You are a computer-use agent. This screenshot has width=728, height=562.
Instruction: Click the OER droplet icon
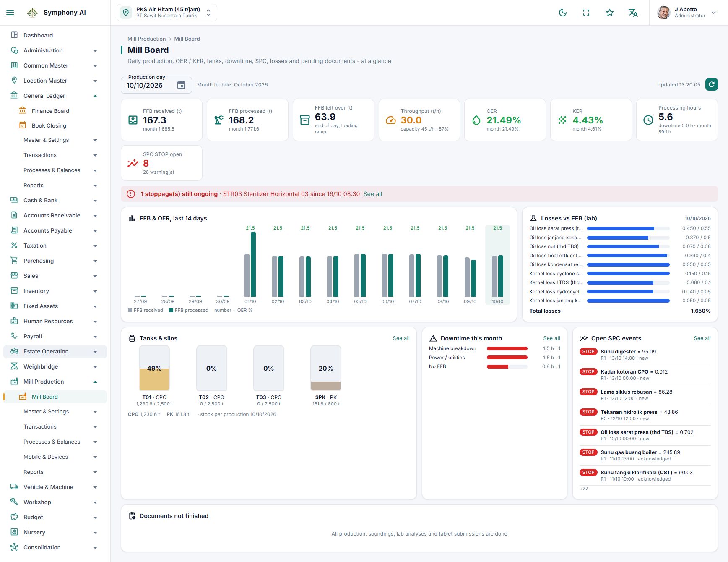pyautogui.click(x=476, y=120)
